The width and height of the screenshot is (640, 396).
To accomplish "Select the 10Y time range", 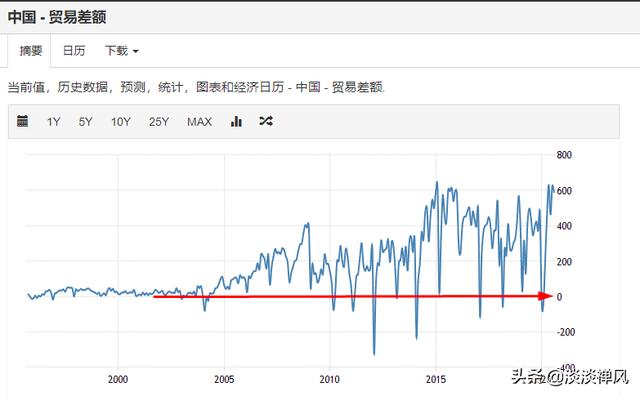I will [x=121, y=122].
